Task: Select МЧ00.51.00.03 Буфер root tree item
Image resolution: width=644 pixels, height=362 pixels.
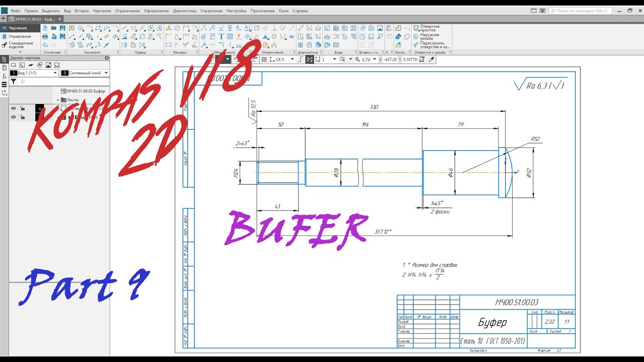Action: pyautogui.click(x=83, y=91)
